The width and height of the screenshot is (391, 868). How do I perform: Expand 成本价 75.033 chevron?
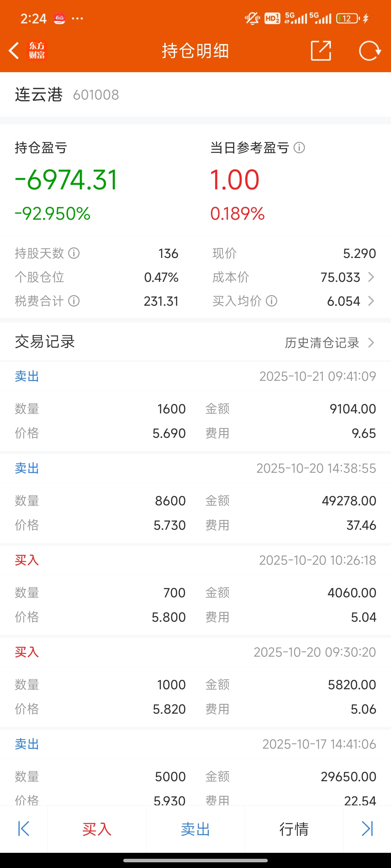point(371,277)
